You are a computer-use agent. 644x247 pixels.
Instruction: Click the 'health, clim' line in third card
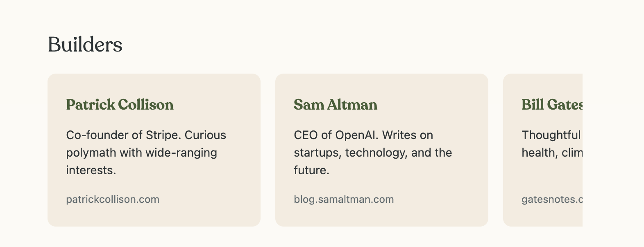[x=551, y=153]
